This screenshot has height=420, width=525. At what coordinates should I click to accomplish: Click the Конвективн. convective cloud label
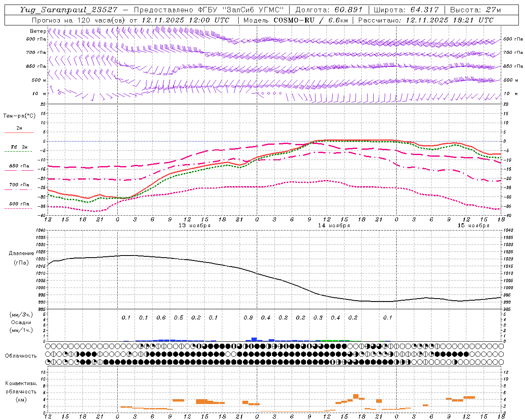[x=21, y=383]
